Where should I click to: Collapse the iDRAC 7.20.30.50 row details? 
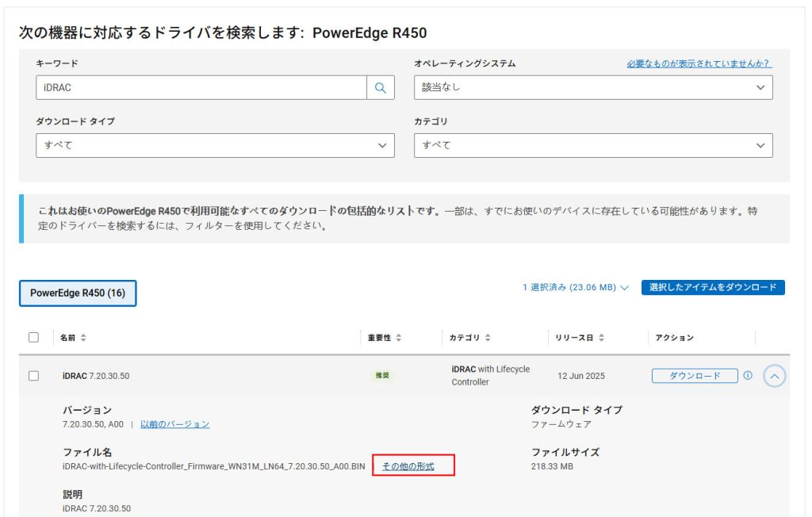coord(774,376)
